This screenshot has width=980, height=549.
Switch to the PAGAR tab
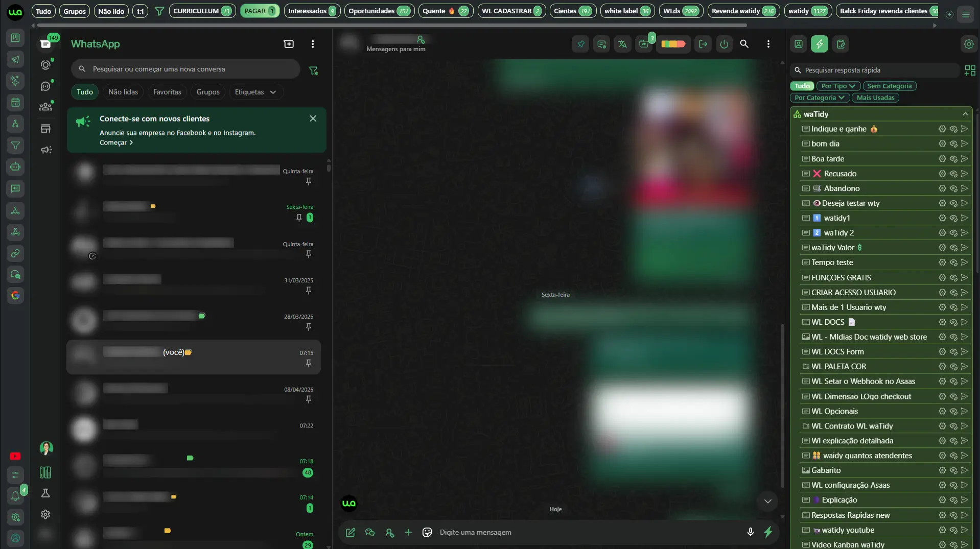click(260, 11)
